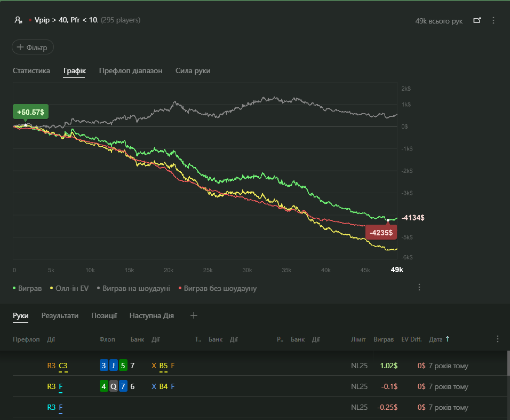
Task: Open the Результати tab
Action: click(x=60, y=315)
